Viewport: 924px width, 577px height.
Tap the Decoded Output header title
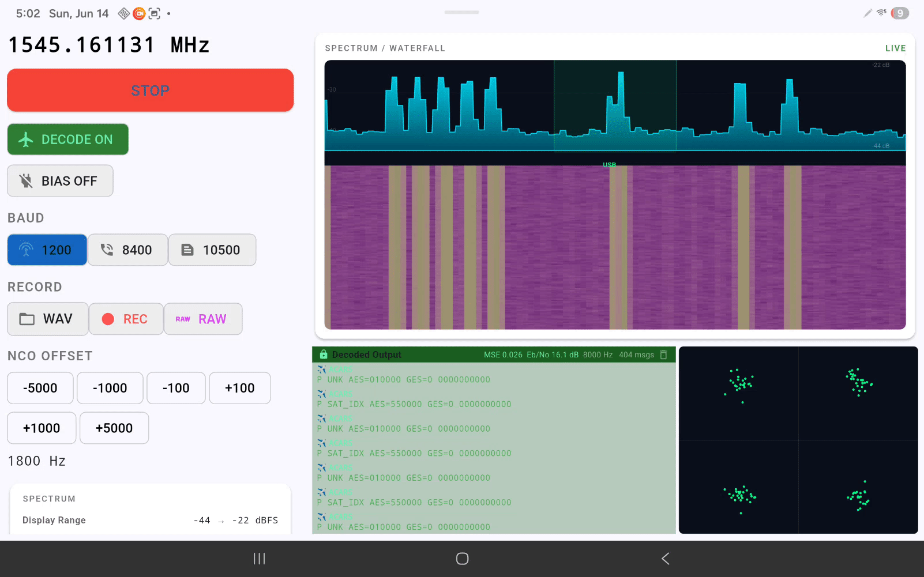(367, 355)
